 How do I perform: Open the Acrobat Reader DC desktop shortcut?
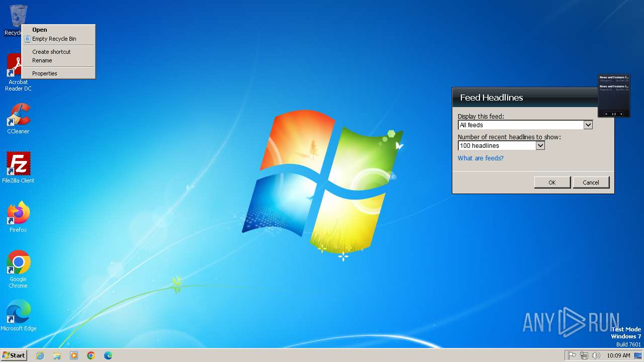(x=18, y=72)
